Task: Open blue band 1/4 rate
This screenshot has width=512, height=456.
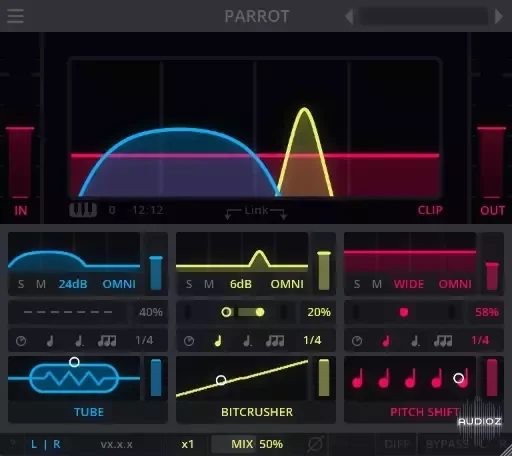Action: click(x=144, y=340)
